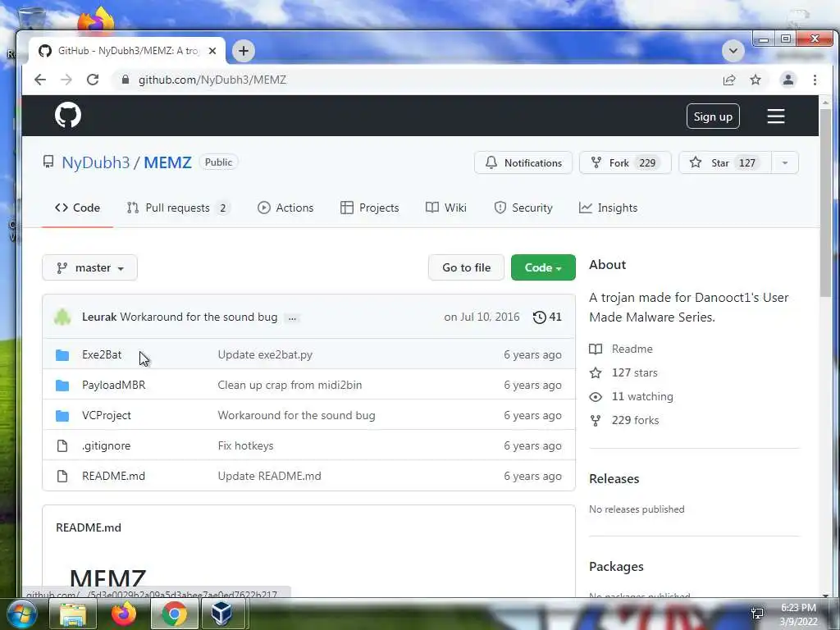Viewport: 840px width, 630px height.
Task: Open Pull requests tab
Action: (x=178, y=208)
